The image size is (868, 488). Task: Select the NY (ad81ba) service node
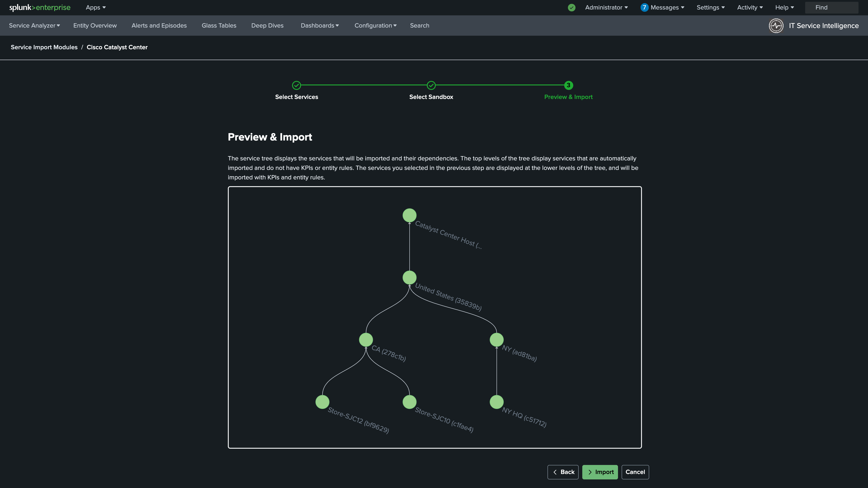(497, 340)
